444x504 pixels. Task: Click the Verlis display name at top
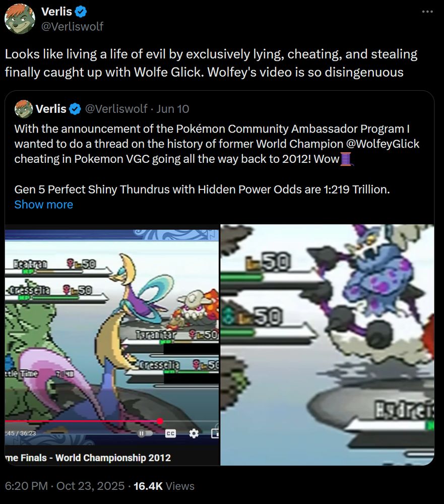56,12
